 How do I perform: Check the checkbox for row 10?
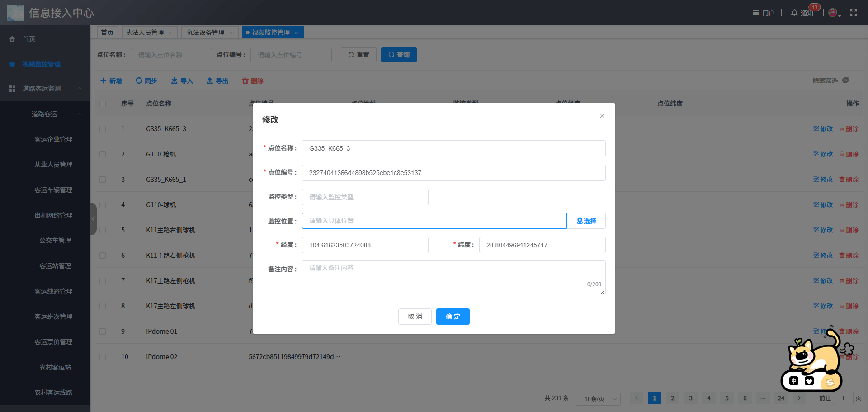click(103, 357)
